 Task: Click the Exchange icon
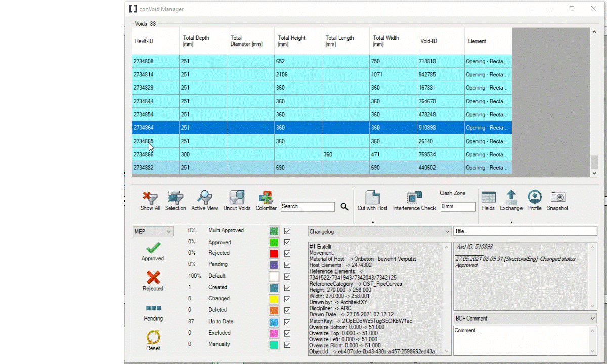[511, 197]
